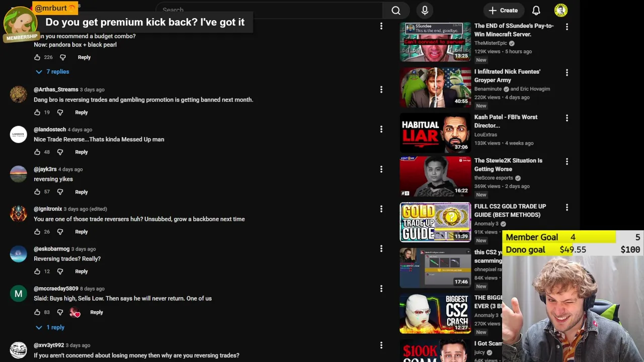Screen dimensions: 644x362
Task: Like @mccraeday5809 comment
Action: [37, 312]
